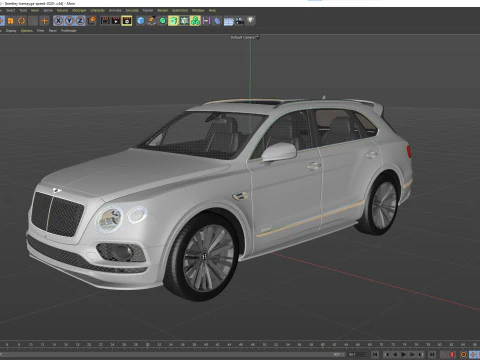Step to next frame

(x=412, y=354)
